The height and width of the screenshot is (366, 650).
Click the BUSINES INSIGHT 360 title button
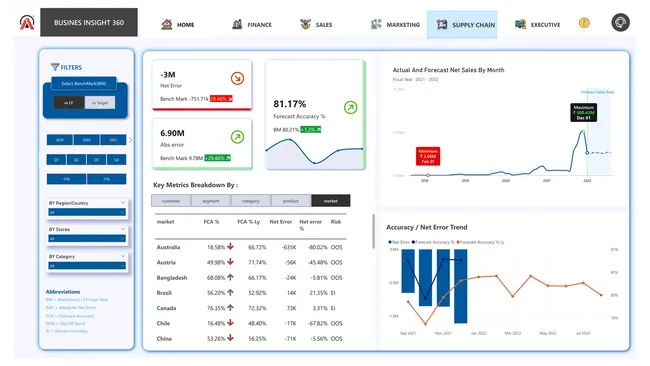coord(89,22)
